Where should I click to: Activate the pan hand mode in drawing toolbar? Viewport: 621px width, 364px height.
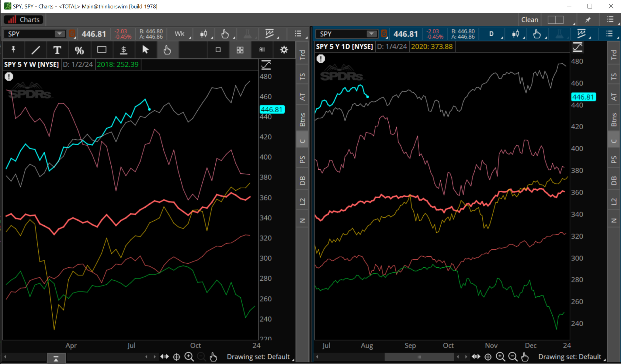(167, 50)
